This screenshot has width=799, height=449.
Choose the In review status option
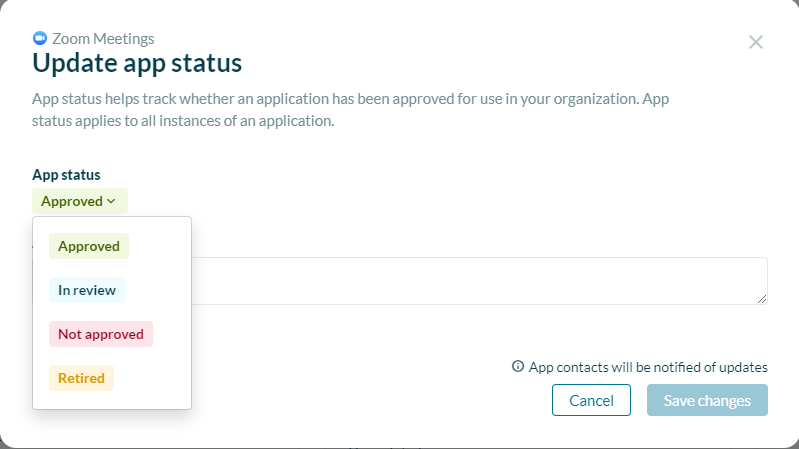pos(87,290)
